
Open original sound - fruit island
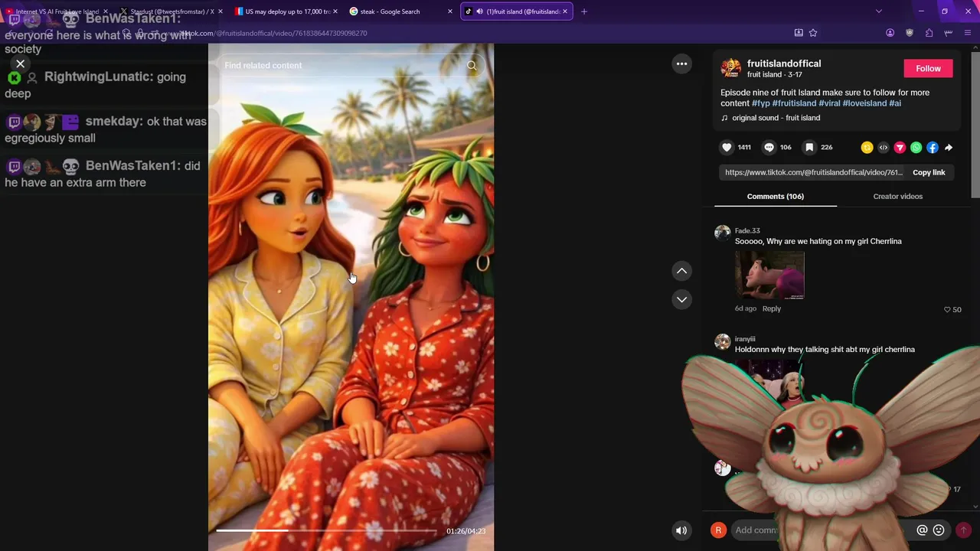click(776, 118)
